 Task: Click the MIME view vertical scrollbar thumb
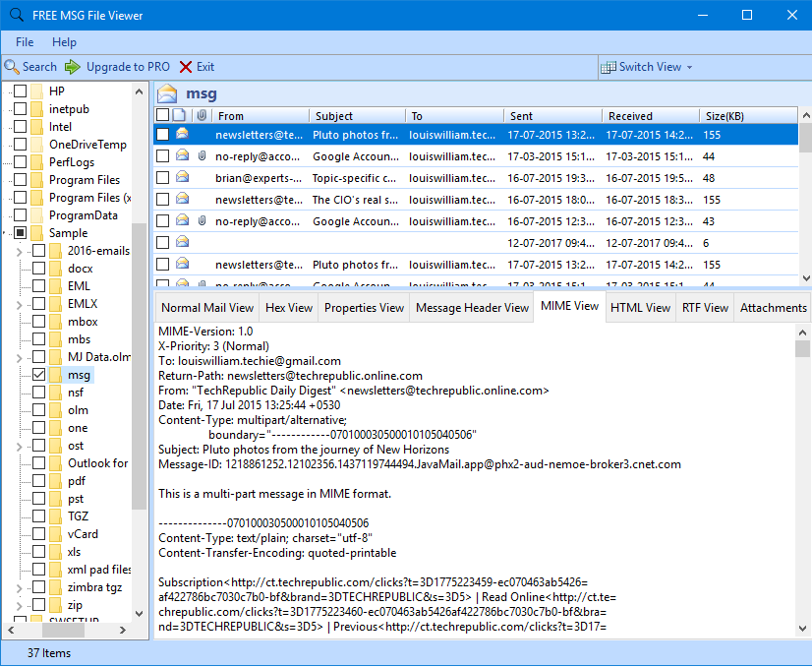point(803,348)
